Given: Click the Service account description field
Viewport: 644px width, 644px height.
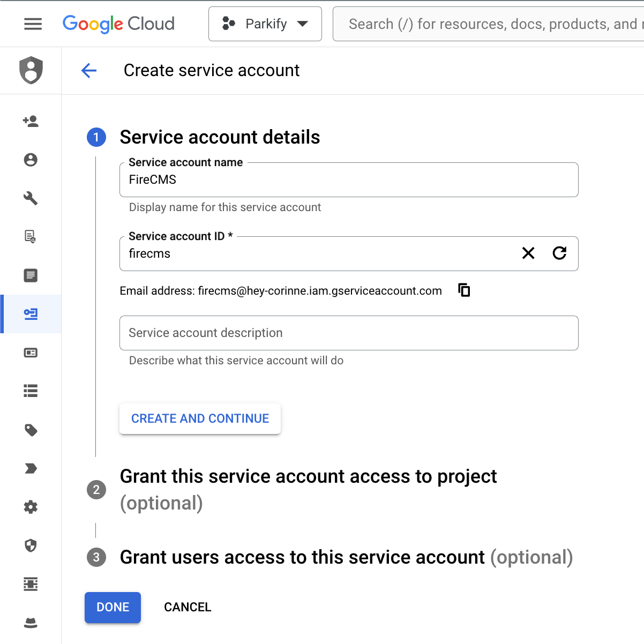Looking at the screenshot, I should click(348, 333).
